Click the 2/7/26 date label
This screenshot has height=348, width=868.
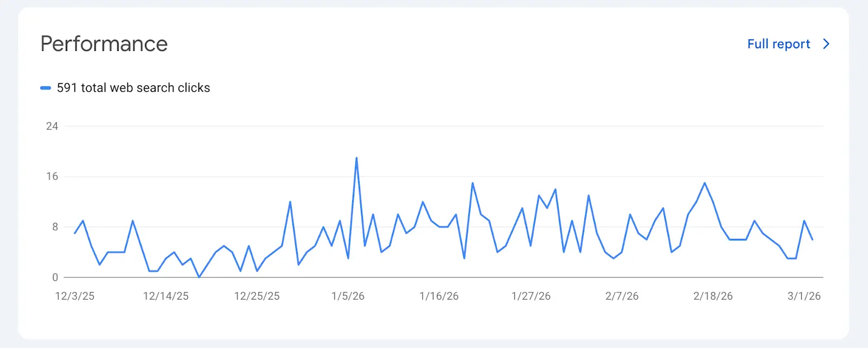coord(622,296)
